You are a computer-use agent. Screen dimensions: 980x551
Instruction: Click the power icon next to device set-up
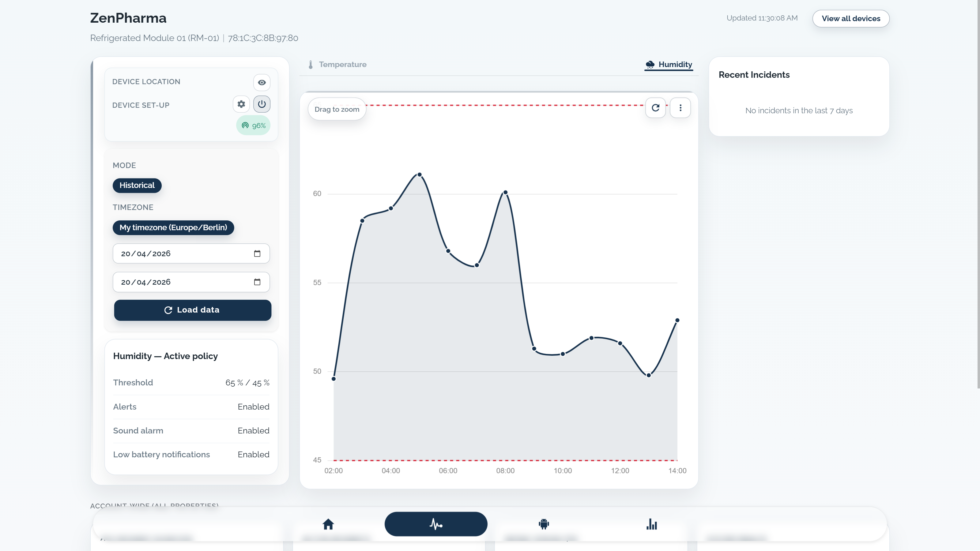point(262,104)
